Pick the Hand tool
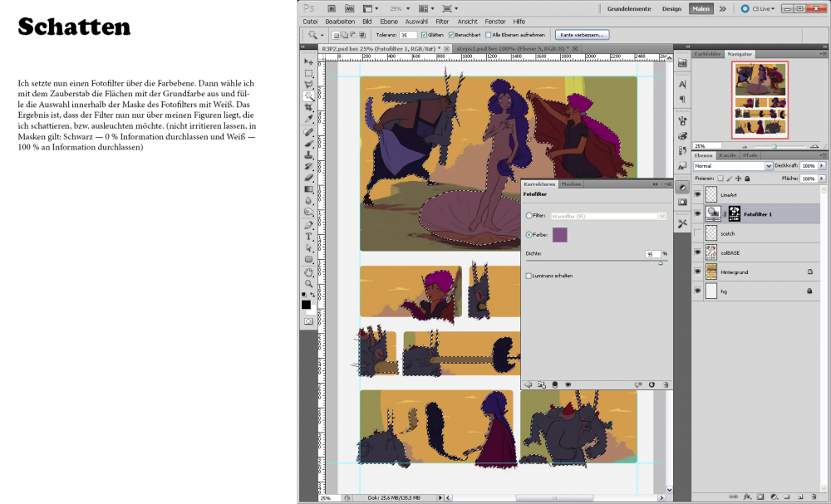831x504 pixels. 308,271
